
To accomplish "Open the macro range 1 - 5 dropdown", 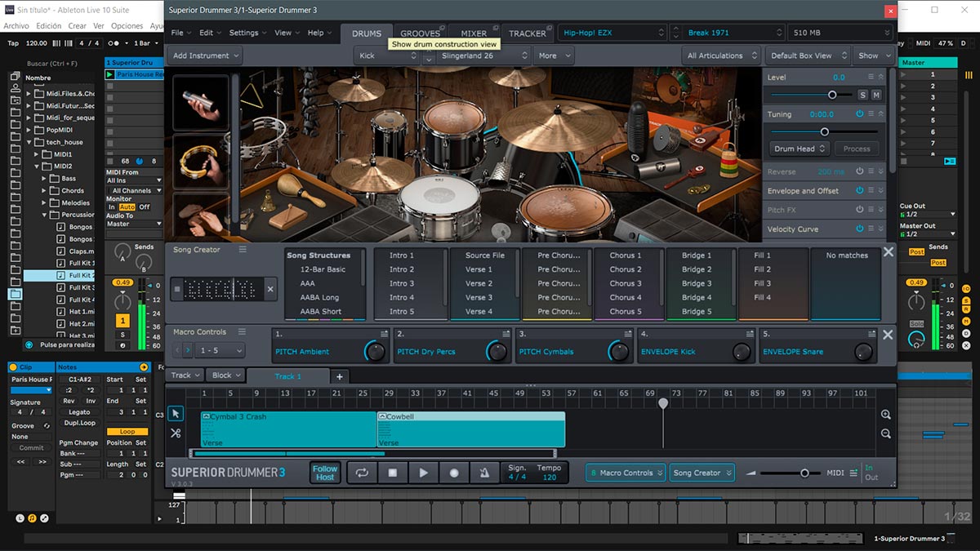I will pyautogui.click(x=220, y=350).
